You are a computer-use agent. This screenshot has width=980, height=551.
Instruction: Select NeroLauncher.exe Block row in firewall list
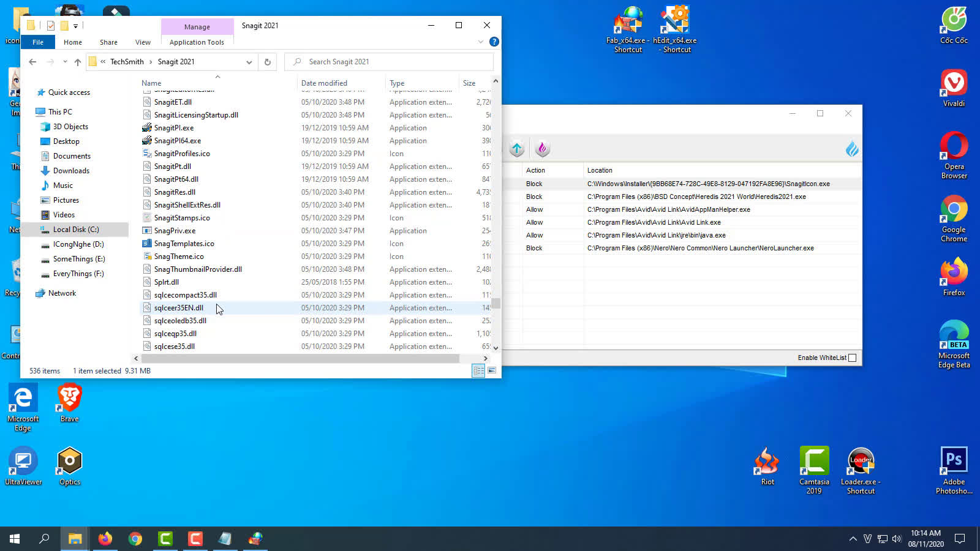click(x=682, y=248)
